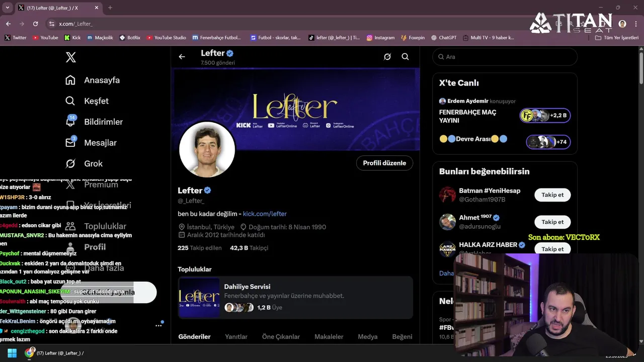Open the kick.com/lefter link
Viewport: 644px width, 362px height.
click(265, 214)
